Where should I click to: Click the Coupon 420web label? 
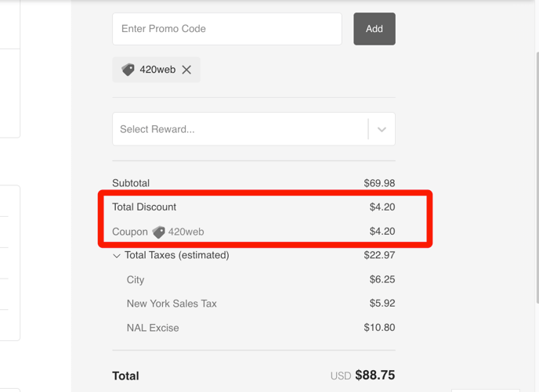[158, 232]
